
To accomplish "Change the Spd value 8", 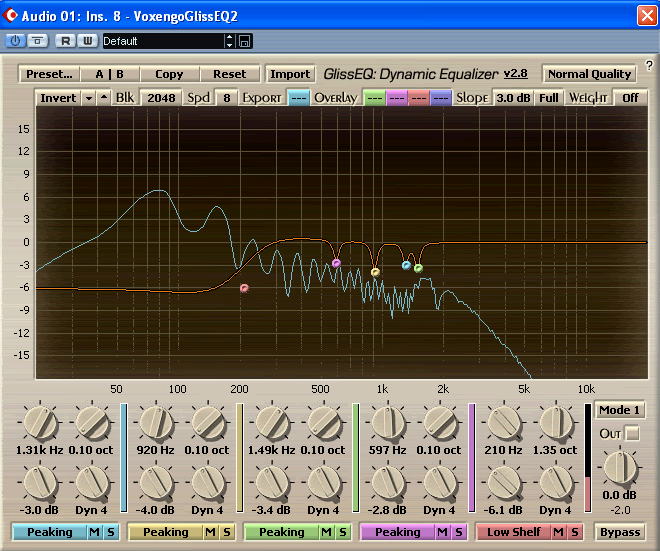I will (227, 98).
